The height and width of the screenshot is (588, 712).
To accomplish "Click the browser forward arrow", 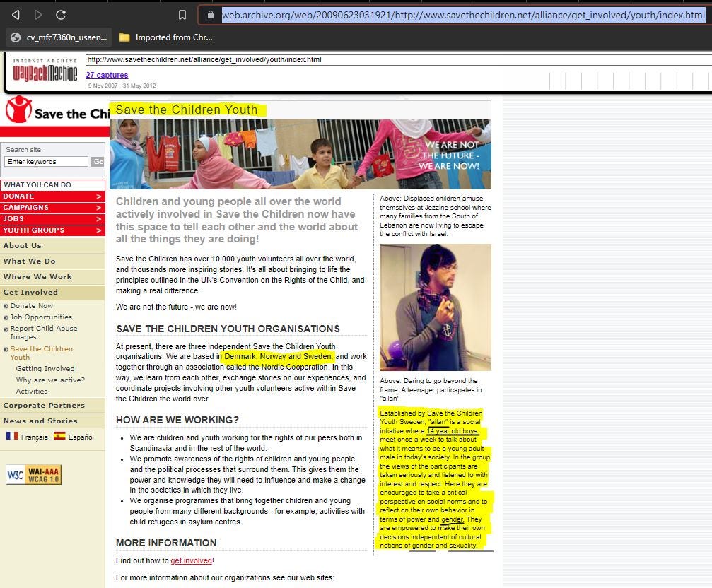I will pyautogui.click(x=38, y=15).
